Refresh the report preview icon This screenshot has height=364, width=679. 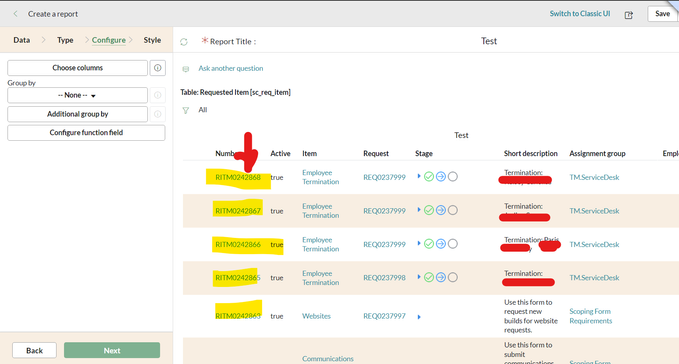click(x=184, y=42)
